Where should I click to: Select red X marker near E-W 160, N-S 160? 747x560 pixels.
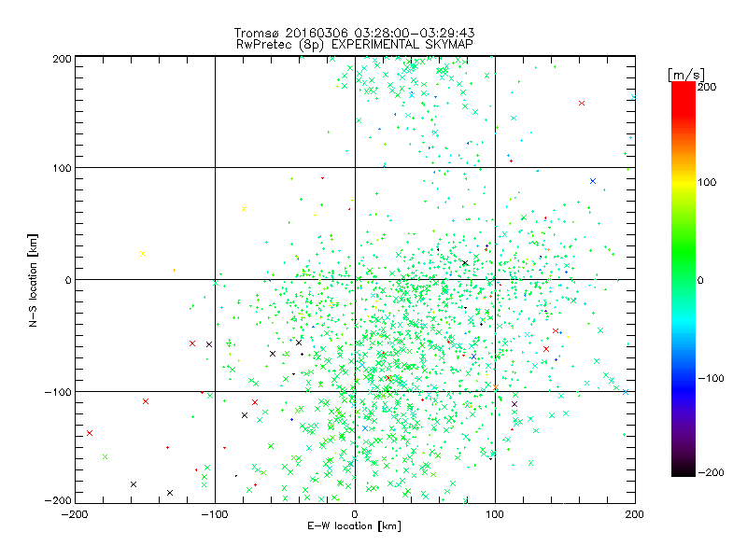click(581, 103)
